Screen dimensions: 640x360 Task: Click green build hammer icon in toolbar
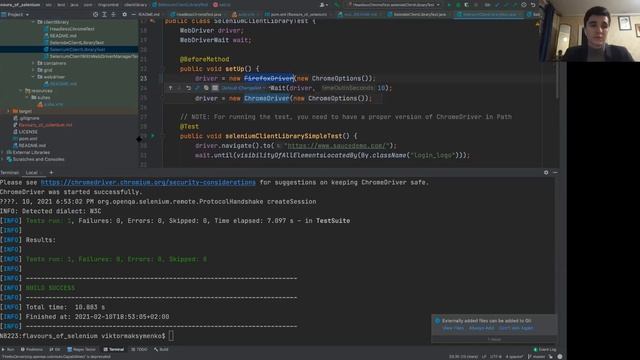coord(337,5)
